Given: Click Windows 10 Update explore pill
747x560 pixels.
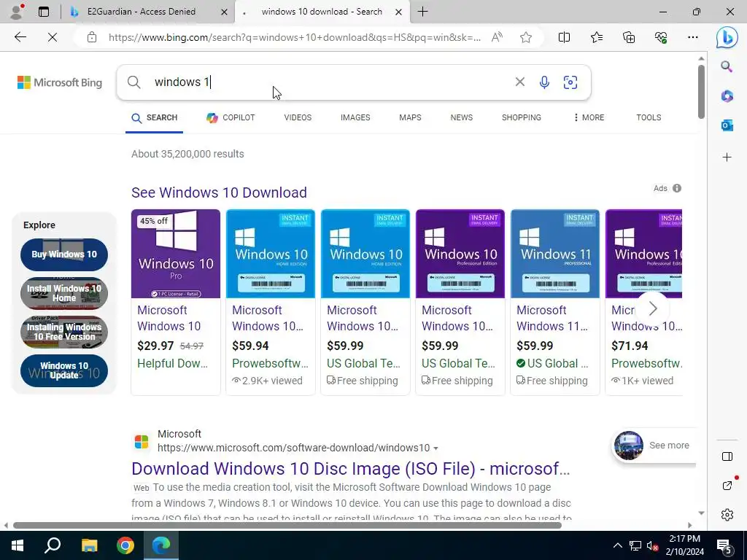Looking at the screenshot, I should [64, 370].
